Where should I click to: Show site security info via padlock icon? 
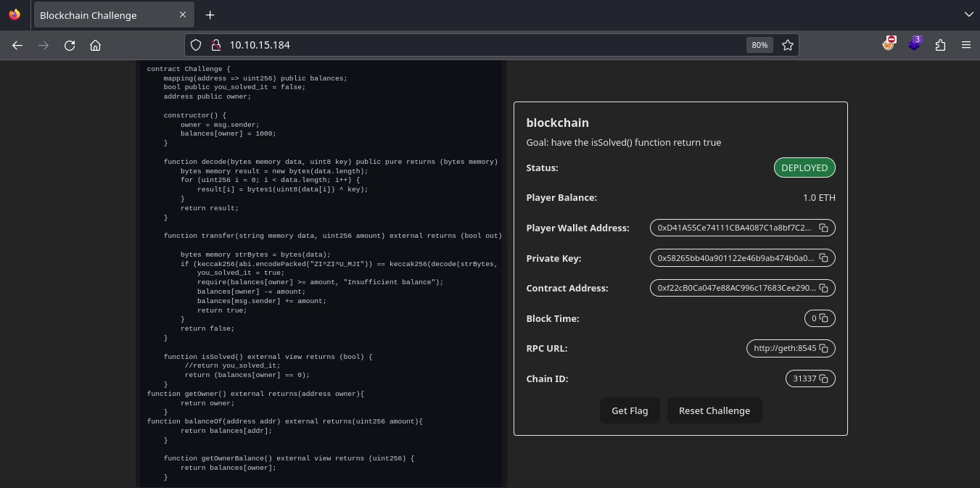tap(215, 45)
